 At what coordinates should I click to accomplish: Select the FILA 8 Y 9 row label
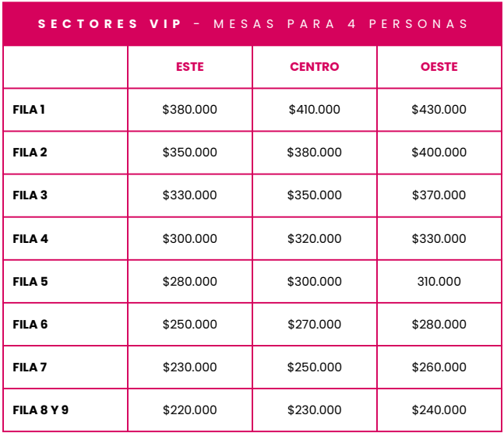pyautogui.click(x=41, y=410)
